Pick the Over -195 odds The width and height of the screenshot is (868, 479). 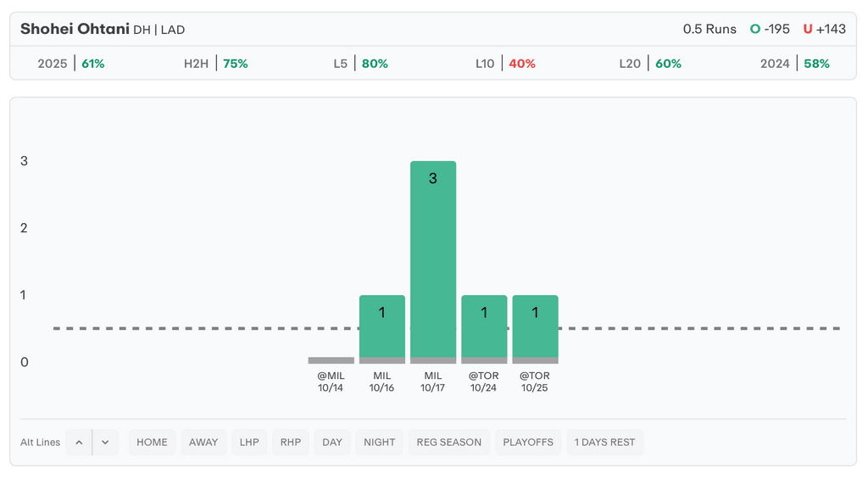(770, 29)
